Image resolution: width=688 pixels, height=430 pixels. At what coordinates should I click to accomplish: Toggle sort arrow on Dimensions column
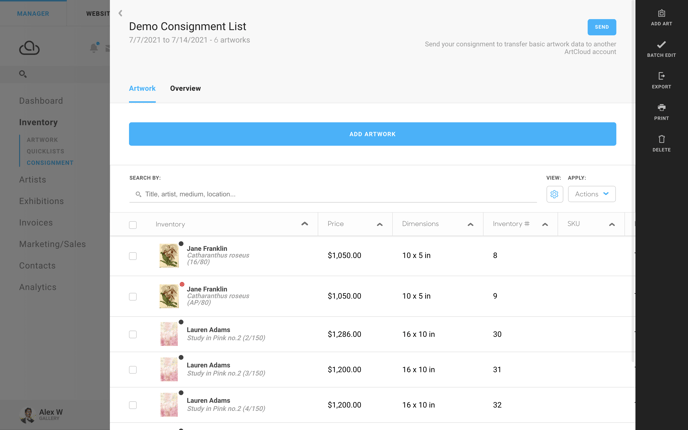click(470, 225)
